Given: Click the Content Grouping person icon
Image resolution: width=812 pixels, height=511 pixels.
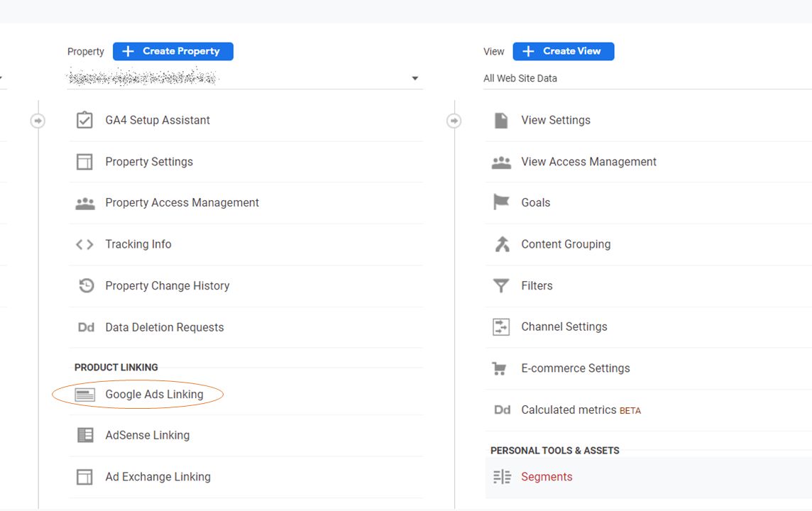Looking at the screenshot, I should [x=501, y=244].
